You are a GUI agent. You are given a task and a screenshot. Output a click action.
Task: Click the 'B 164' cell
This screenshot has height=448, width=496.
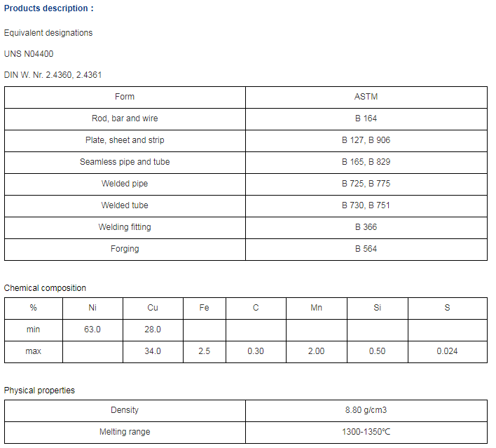click(x=366, y=118)
